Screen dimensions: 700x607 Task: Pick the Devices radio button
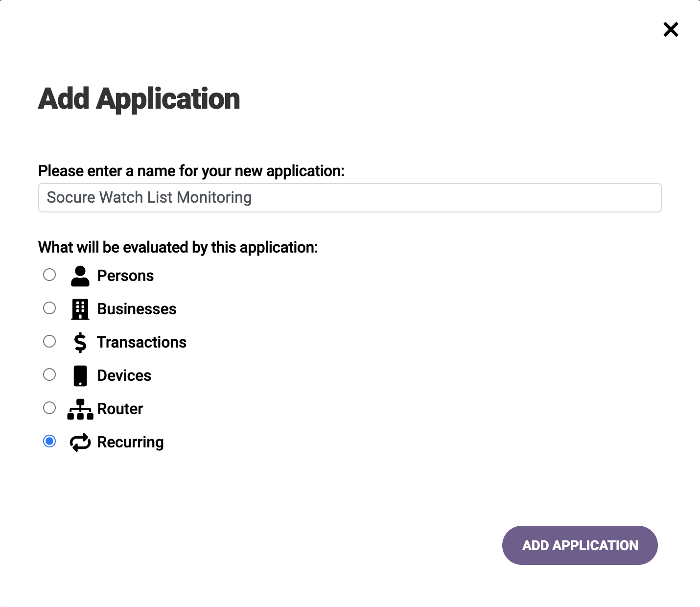tap(49, 374)
